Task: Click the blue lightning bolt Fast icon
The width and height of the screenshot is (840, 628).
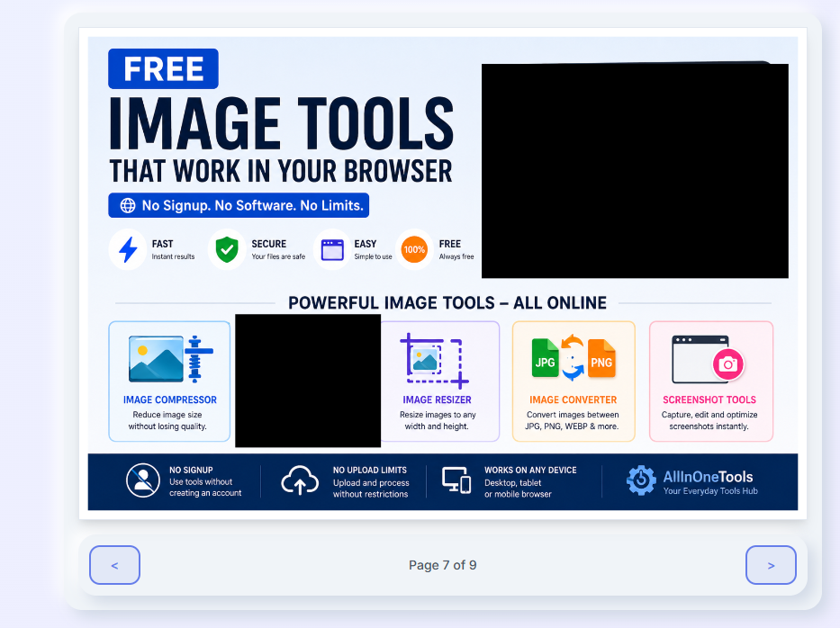Action: (128, 249)
